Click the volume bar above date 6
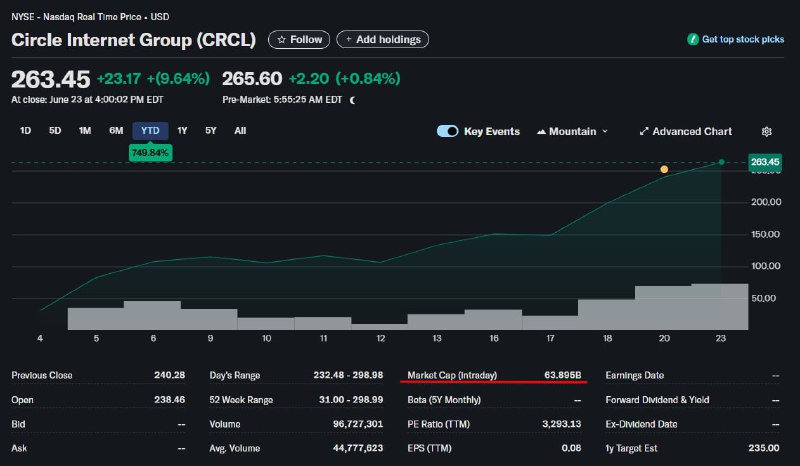 tap(152, 315)
